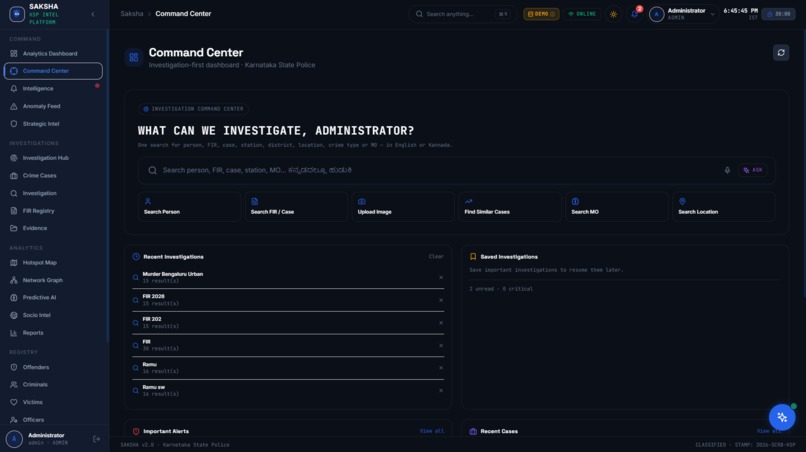Click the ASK button in search bar
Screen dimensions: 806x452
753,170
